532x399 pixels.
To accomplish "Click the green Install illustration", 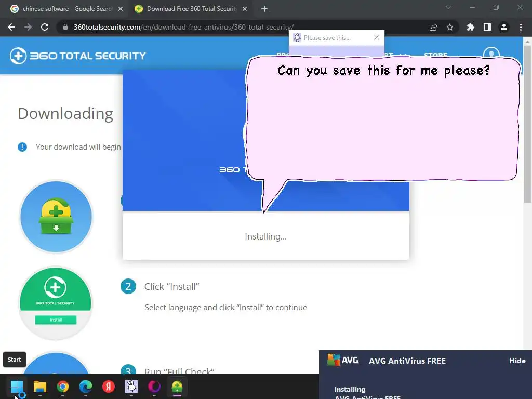I will (x=56, y=303).
